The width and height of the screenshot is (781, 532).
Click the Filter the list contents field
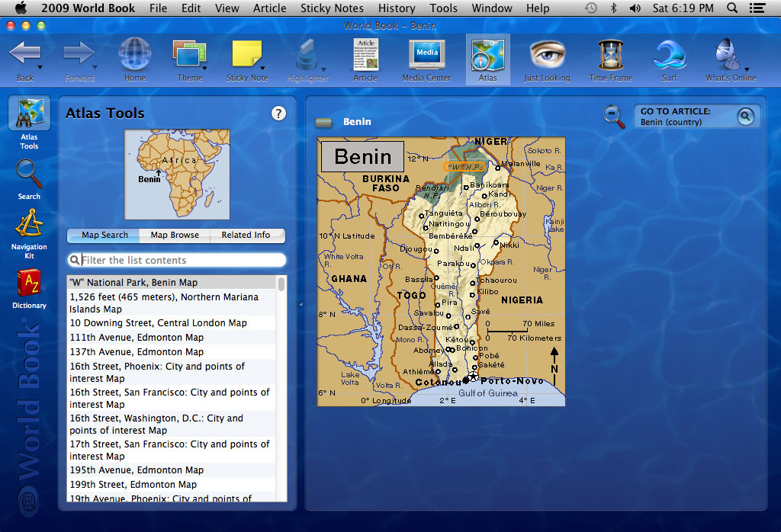click(x=177, y=260)
